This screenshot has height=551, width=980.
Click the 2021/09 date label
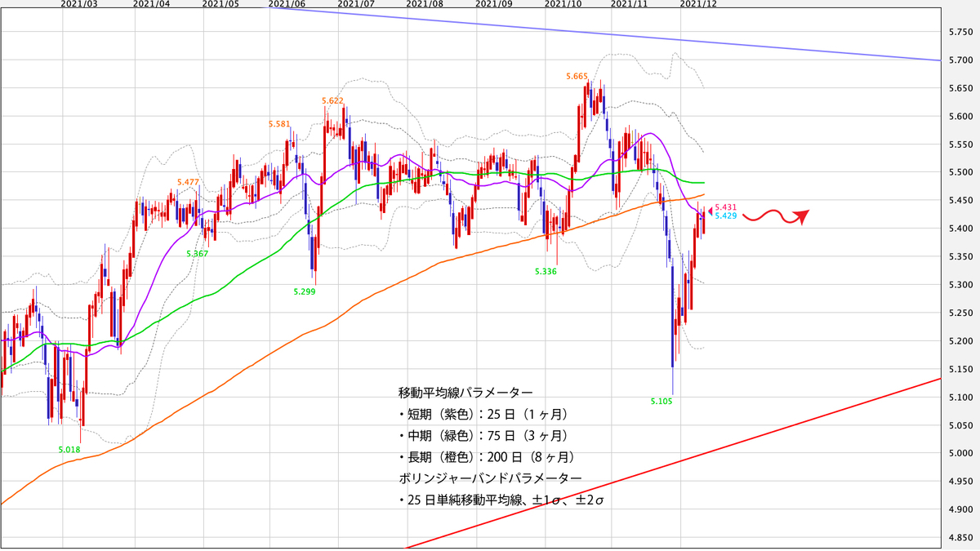tap(493, 4)
